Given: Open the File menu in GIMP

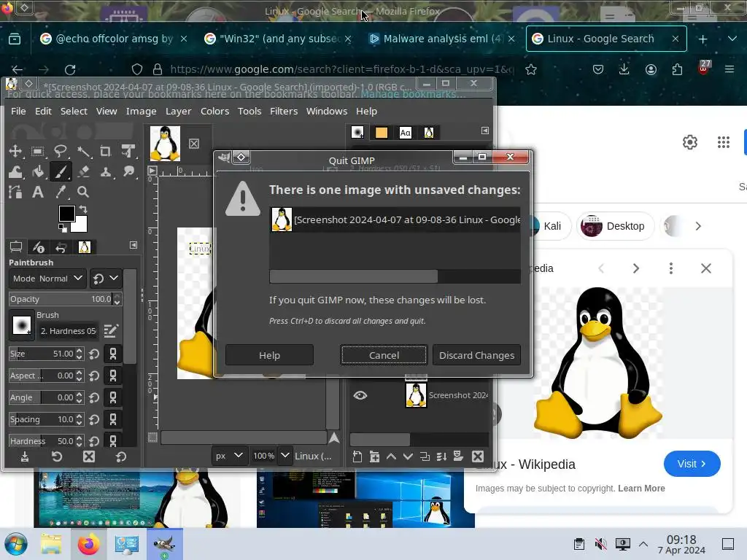Looking at the screenshot, I should (x=18, y=111).
